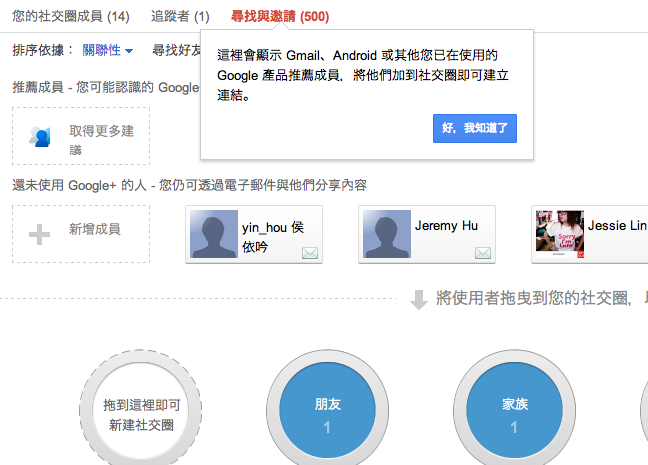The width and height of the screenshot is (648, 465).
Task: Select the 尋找與邀請 (500) tab
Action: coord(280,17)
